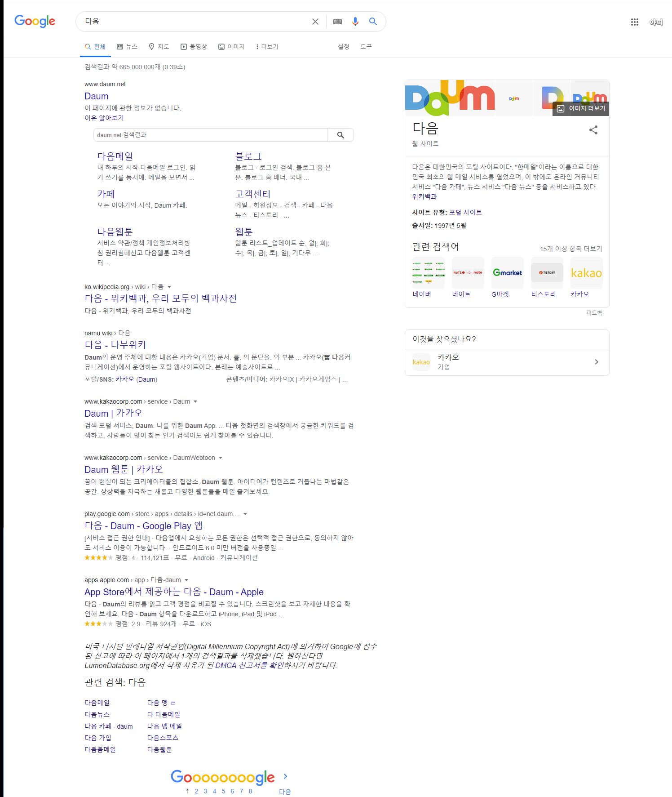Open the 다음메일 sitelink
This screenshot has height=797, width=672.
click(x=115, y=156)
